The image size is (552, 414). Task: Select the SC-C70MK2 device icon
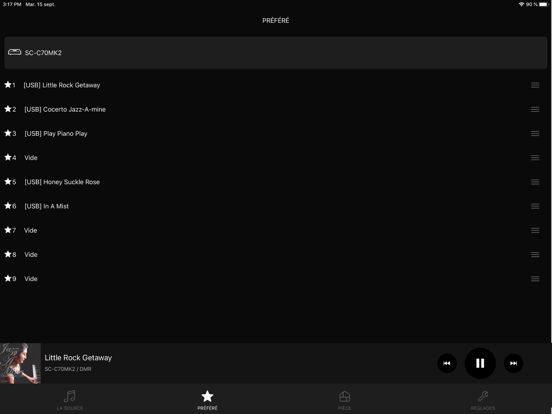pos(14,52)
